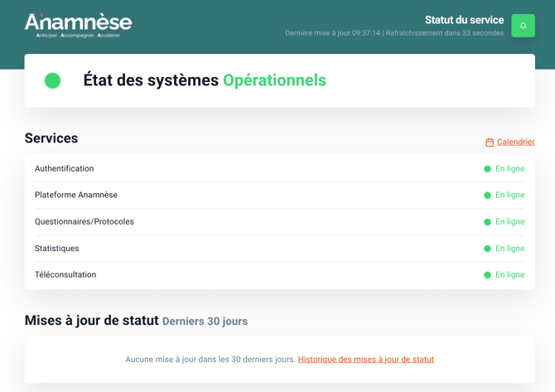Click the green notification bell button
This screenshot has height=392, width=555.
(x=523, y=26)
